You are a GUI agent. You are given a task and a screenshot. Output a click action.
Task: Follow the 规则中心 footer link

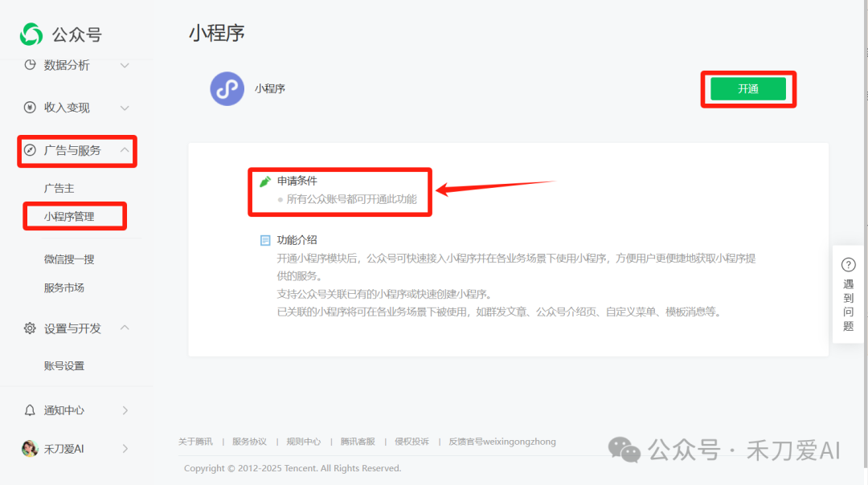303,442
